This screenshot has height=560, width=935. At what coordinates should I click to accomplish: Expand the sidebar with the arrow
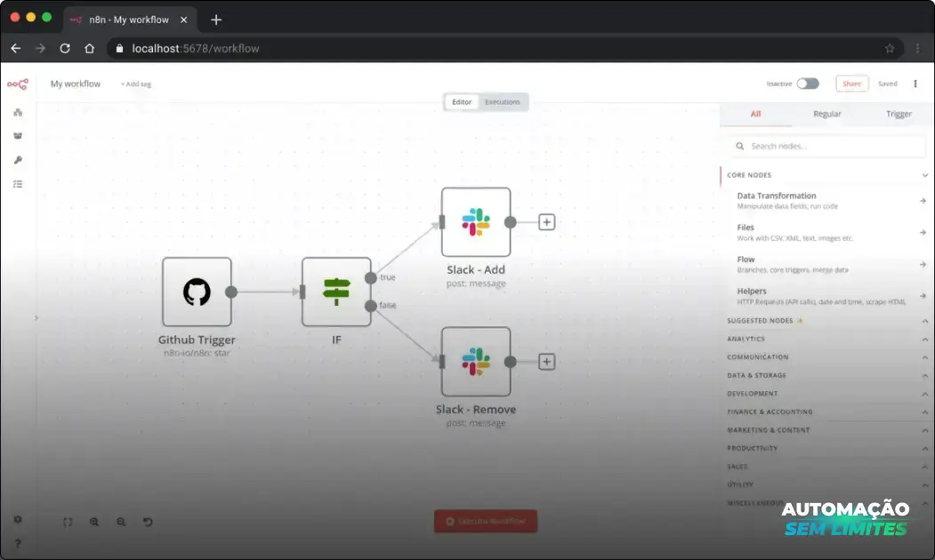coord(36,318)
